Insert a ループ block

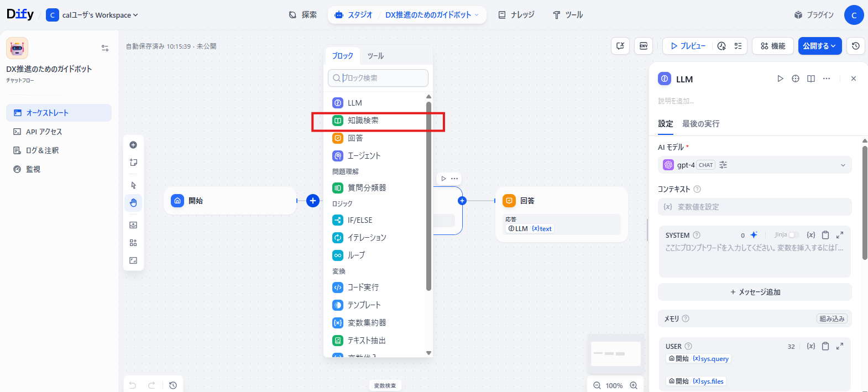click(x=378, y=255)
